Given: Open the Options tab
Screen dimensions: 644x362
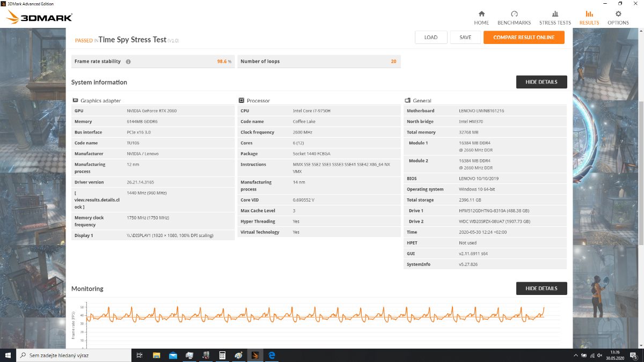Looking at the screenshot, I should point(618,18).
